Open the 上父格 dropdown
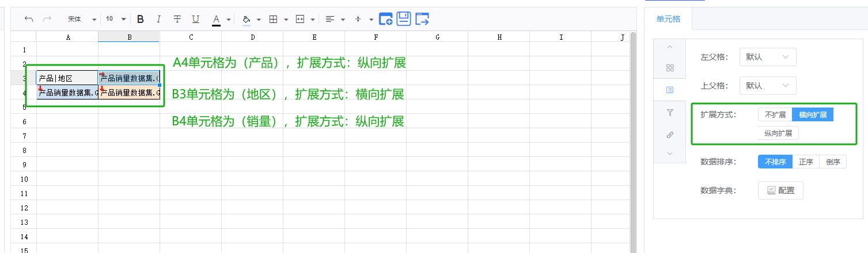Screen dimensions: 868x253 point(768,86)
